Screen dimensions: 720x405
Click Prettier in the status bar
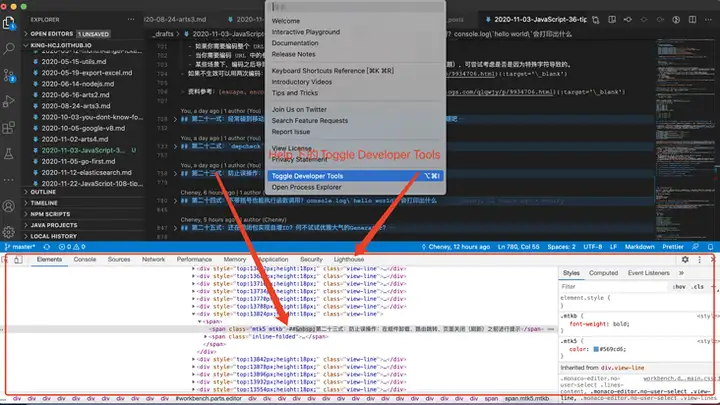coord(673,247)
